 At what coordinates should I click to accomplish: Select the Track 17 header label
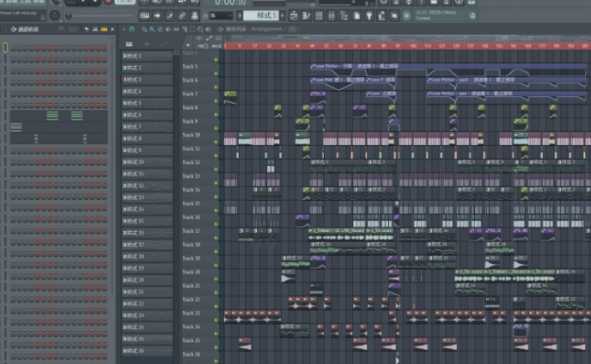tap(191, 231)
